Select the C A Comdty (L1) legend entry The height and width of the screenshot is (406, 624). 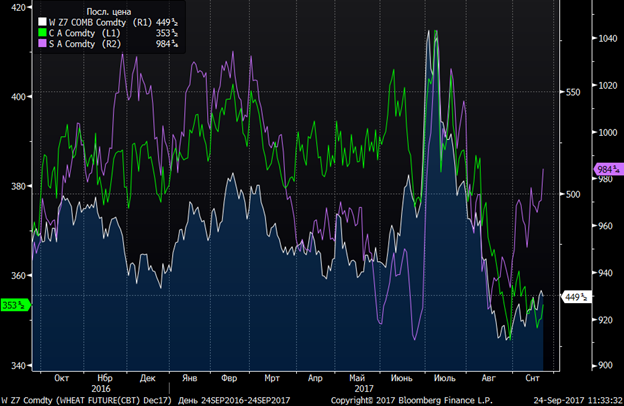tap(108, 33)
